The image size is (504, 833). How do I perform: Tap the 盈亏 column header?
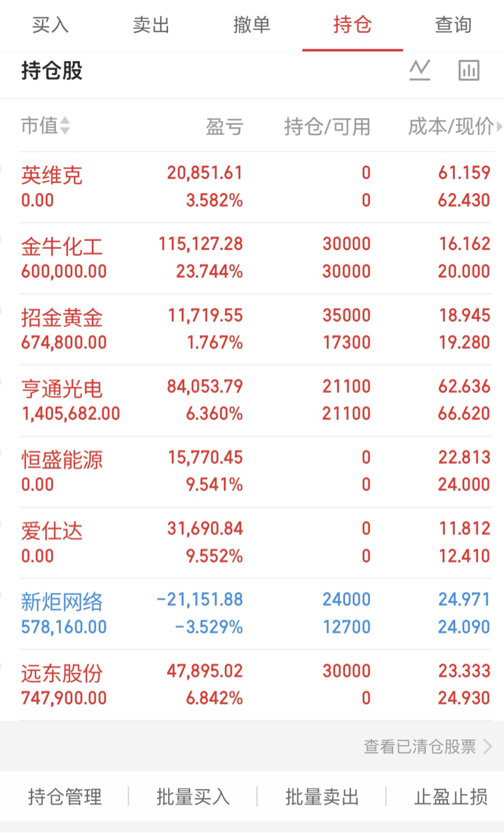click(224, 126)
